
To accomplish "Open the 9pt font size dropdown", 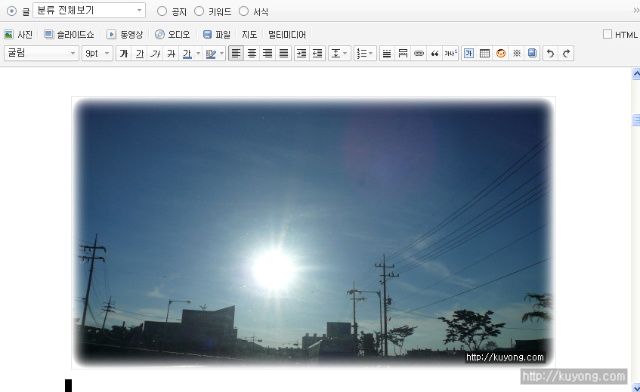I will 98,53.
